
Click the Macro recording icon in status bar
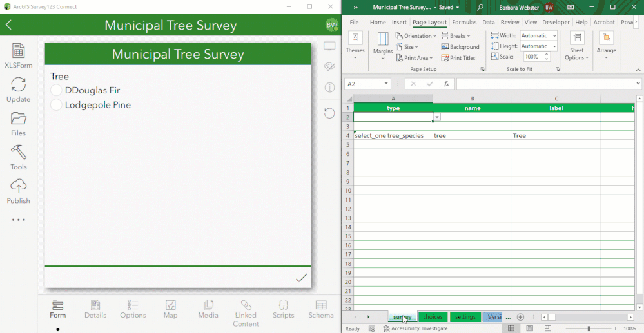(371, 328)
